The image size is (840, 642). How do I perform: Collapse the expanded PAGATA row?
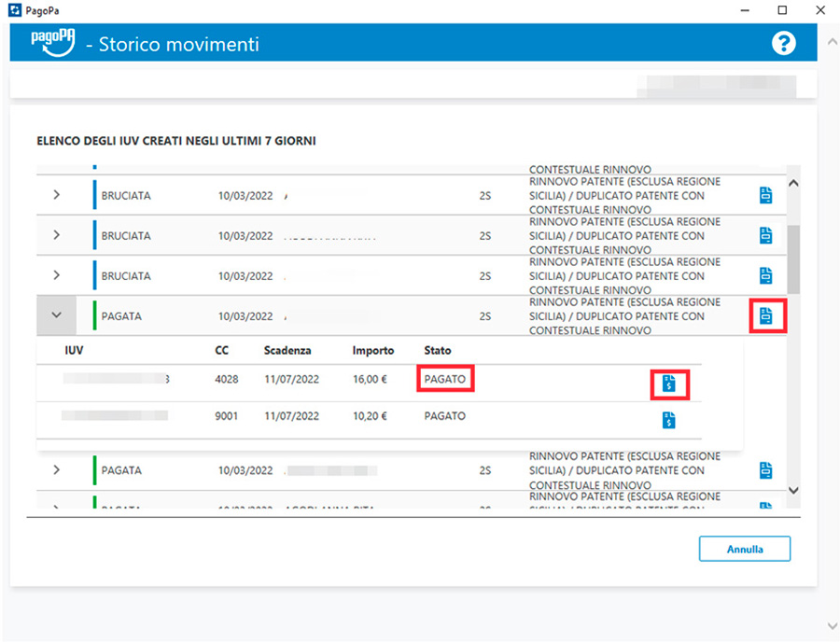pos(56,316)
